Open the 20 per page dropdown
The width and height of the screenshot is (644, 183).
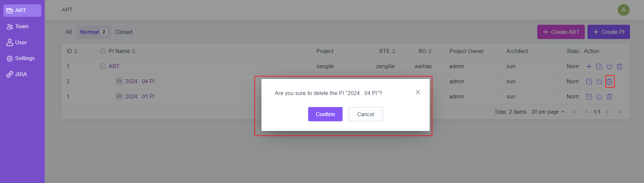tap(548, 112)
